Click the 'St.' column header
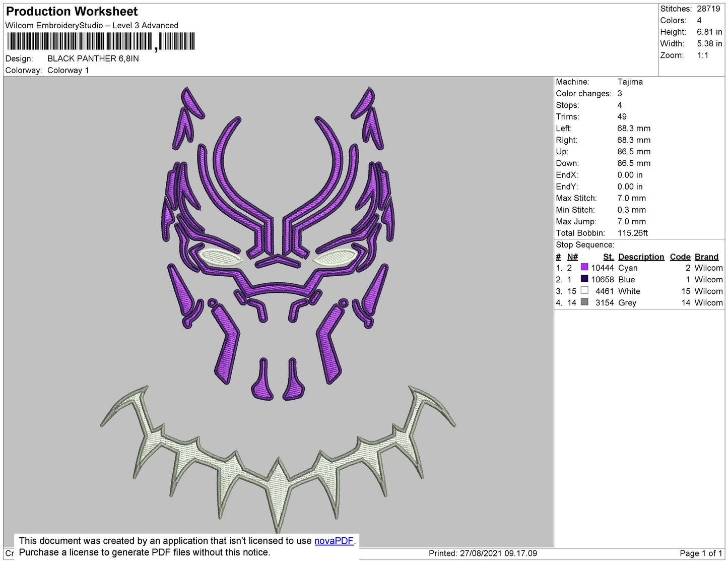Viewport: 728px width, 563px height. 609,257
